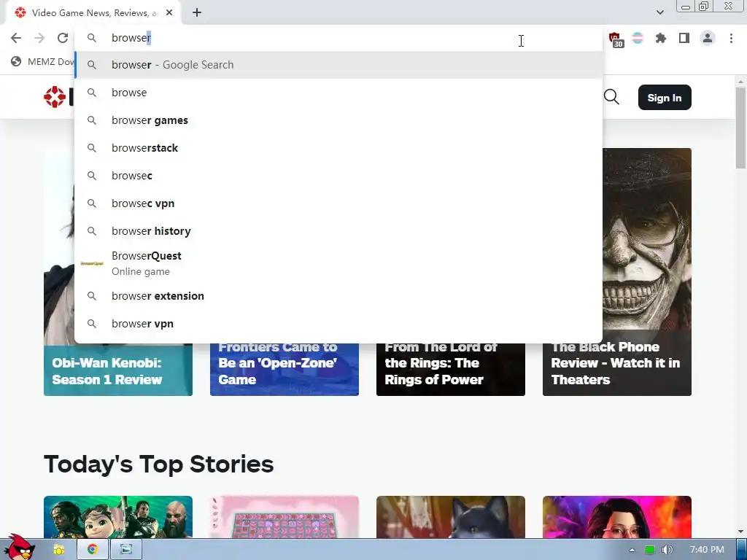
Task: Click the Chrome taskbar button
Action: pyautogui.click(x=93, y=550)
